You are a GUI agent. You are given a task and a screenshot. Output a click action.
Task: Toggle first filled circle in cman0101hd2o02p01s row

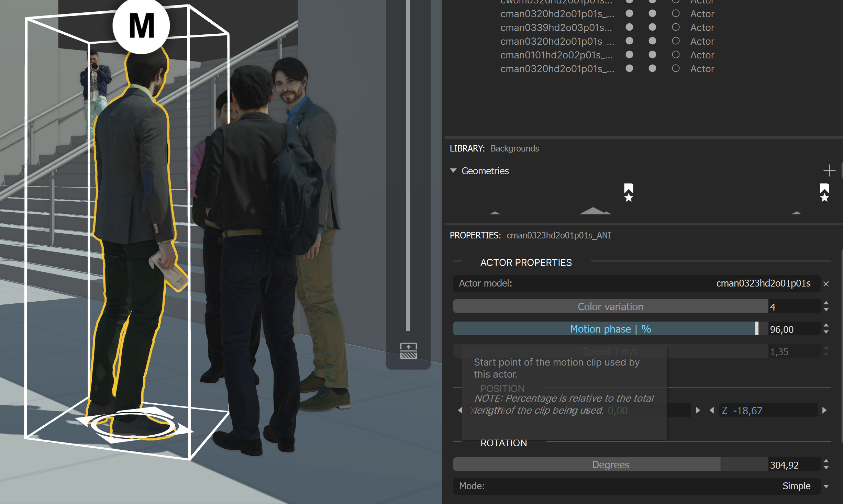tap(629, 54)
